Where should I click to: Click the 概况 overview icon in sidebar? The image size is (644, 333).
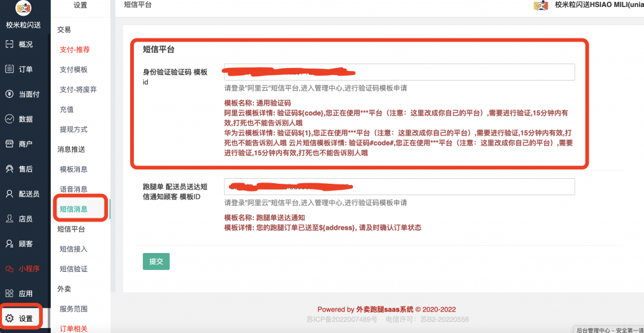[x=9, y=45]
